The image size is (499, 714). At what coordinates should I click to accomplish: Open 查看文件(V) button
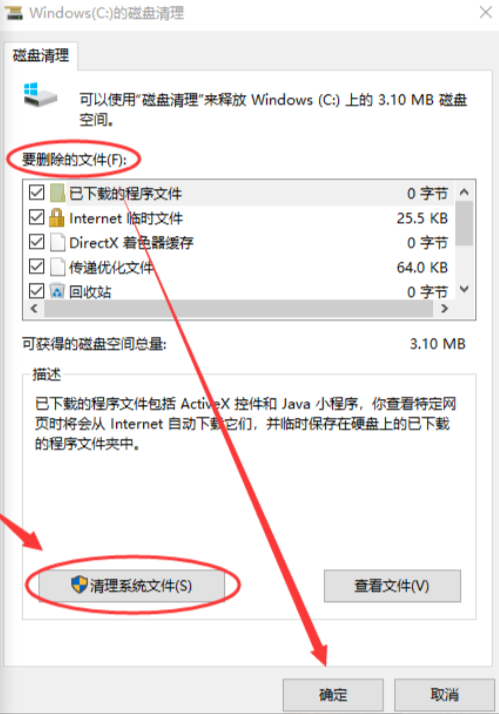[x=392, y=586]
